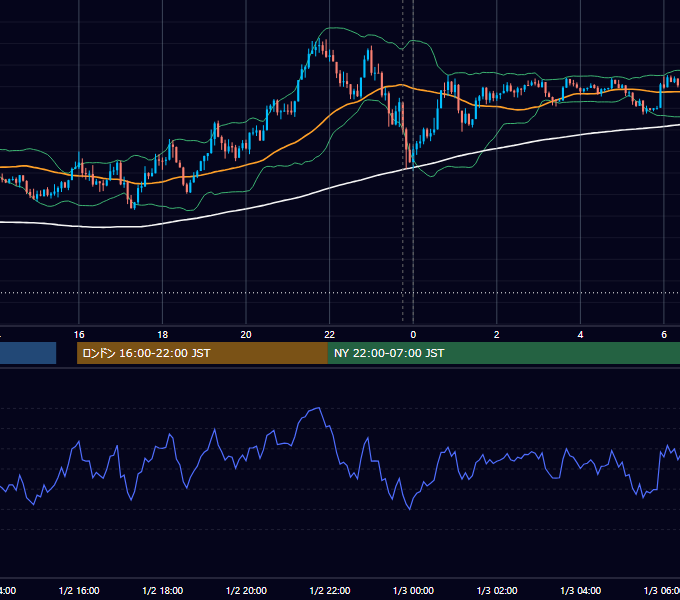Screen dimensions: 680x600
Task: Click the upper time axis label 6
Action: (x=664, y=335)
